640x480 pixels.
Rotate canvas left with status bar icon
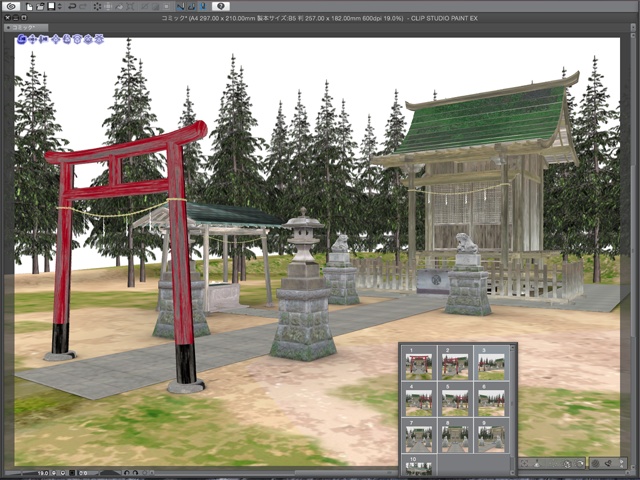click(x=127, y=473)
